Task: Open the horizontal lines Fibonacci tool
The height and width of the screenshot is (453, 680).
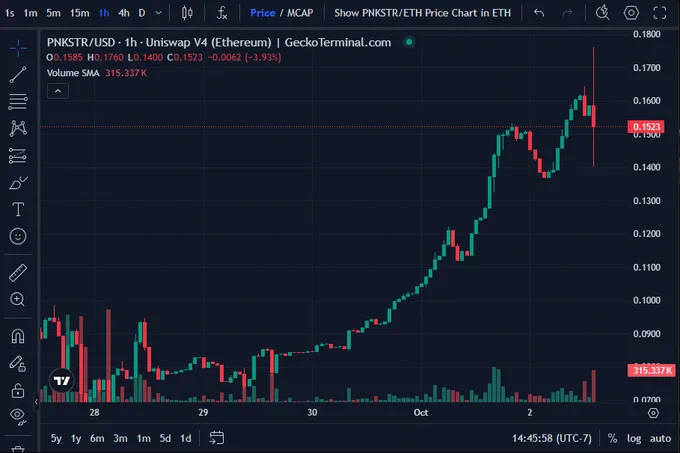Action: 18,102
